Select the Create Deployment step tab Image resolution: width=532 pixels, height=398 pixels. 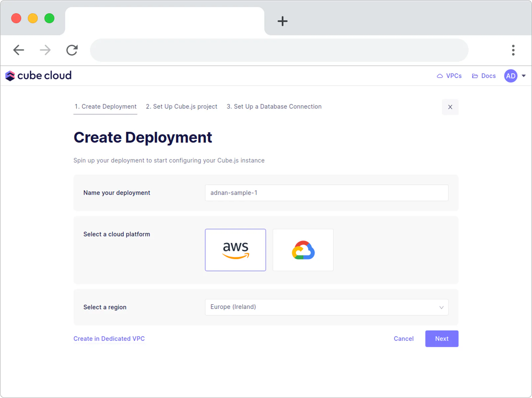(105, 107)
